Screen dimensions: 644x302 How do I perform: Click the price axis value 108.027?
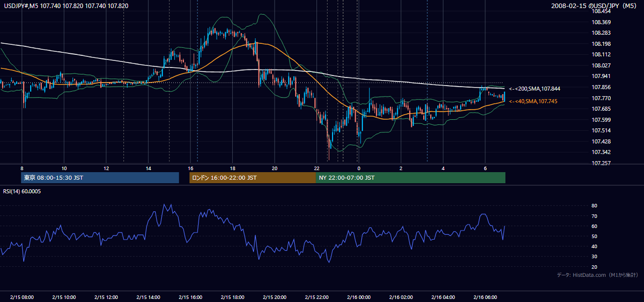tap(602, 65)
